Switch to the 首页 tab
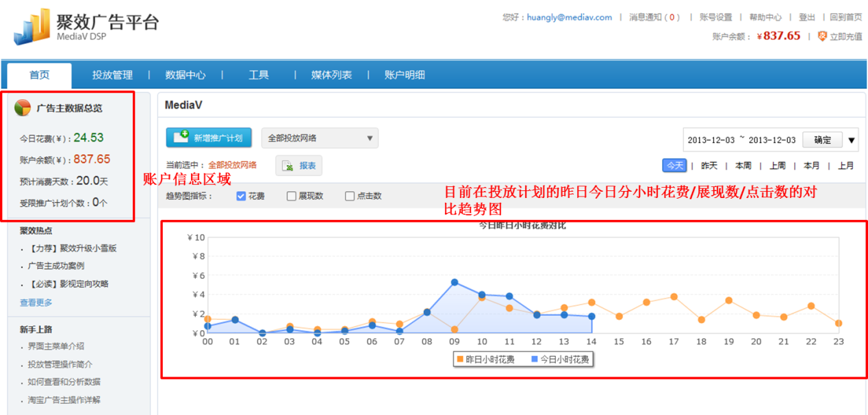 point(39,75)
